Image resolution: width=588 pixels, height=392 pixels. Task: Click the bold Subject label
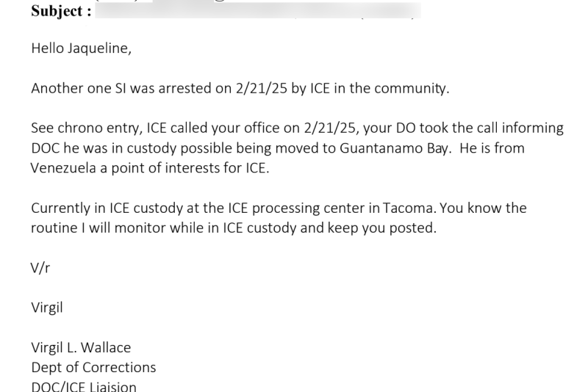(x=61, y=11)
